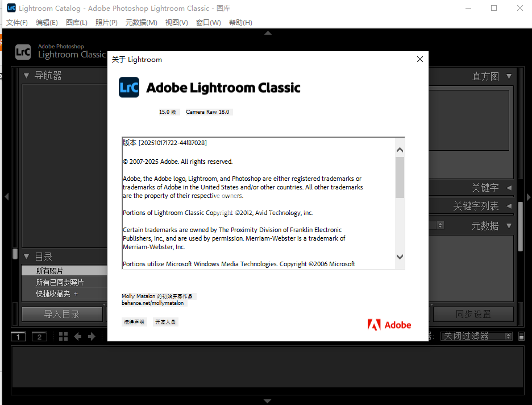The image size is (532, 405).
Task: Click the main window 1 display icon
Action: point(18,337)
